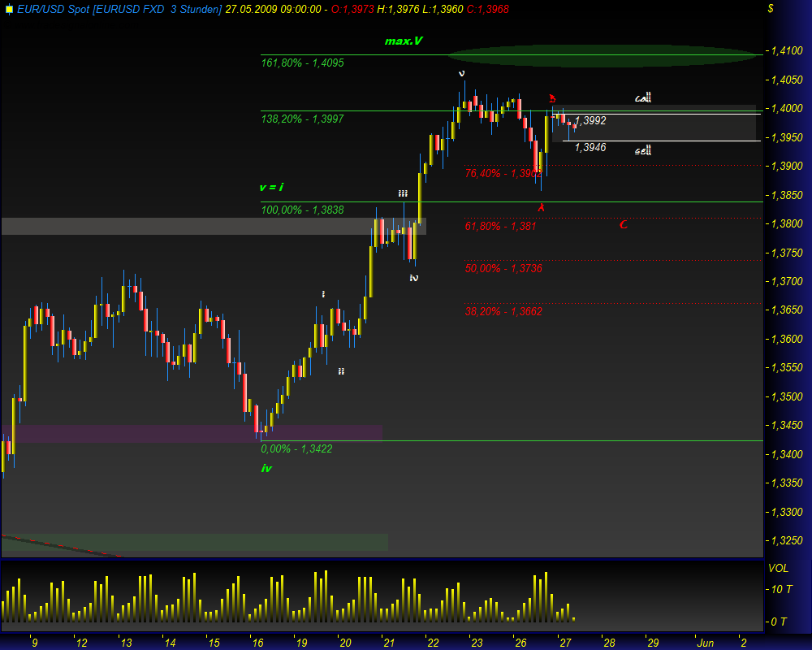Click the low price L:1,3960

pos(443,9)
